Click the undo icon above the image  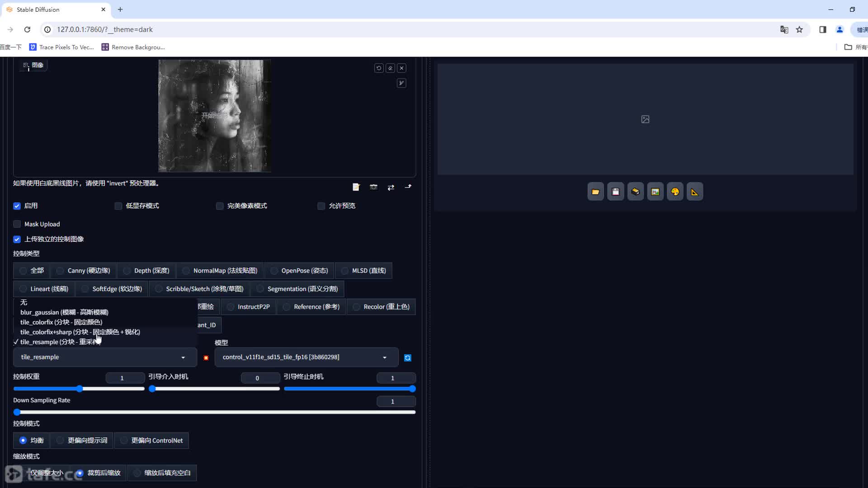(379, 68)
